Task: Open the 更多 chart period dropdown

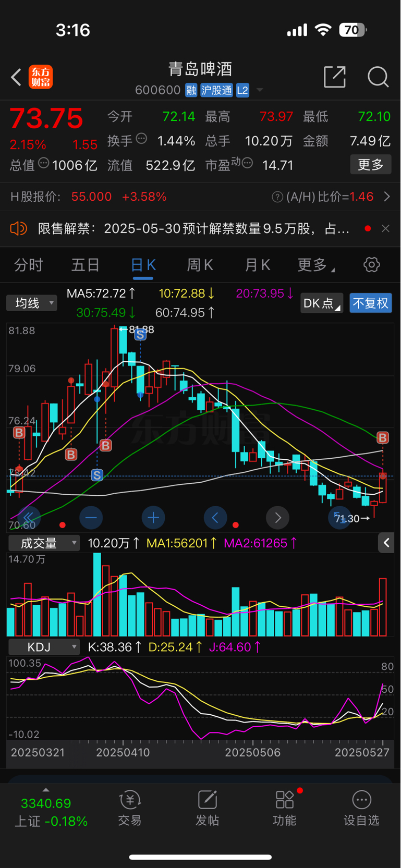Action: (x=315, y=265)
